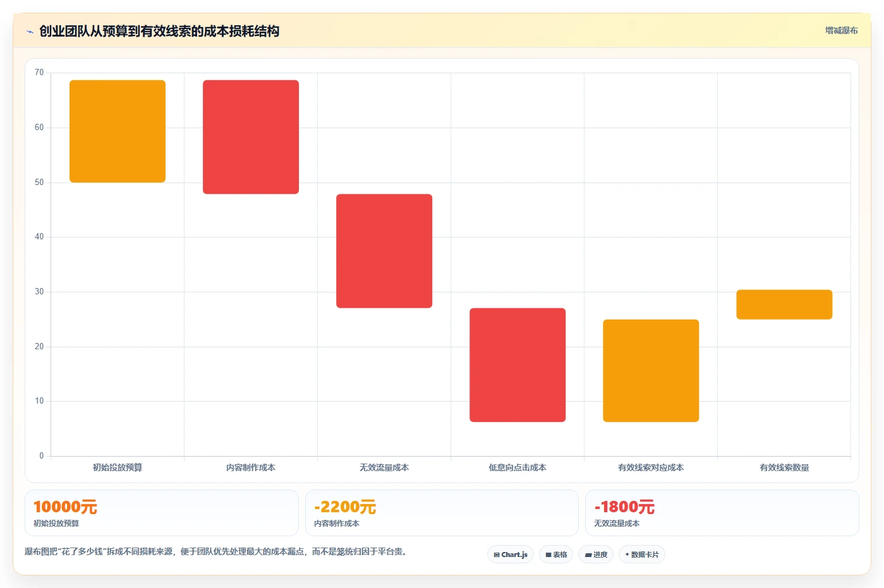Click the waterfall icon beside the title
The height and width of the screenshot is (588, 884).
[30, 32]
